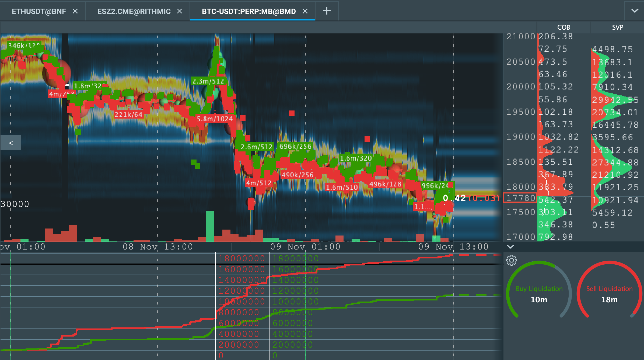Click the 5.8m/1024 liquidation bubble label

(x=215, y=119)
